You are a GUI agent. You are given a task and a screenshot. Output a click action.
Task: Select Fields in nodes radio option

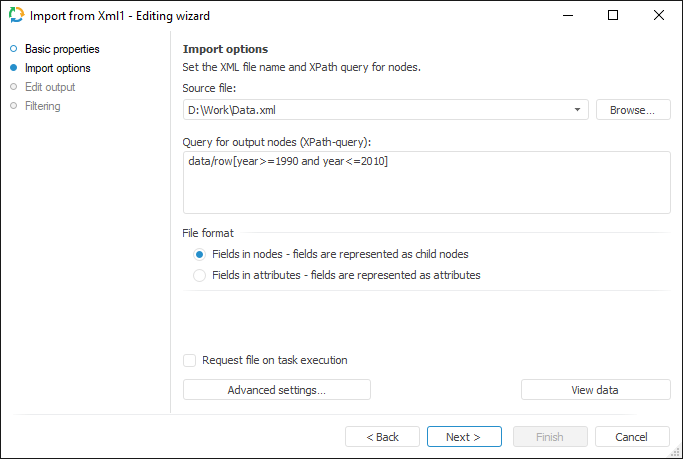(200, 254)
